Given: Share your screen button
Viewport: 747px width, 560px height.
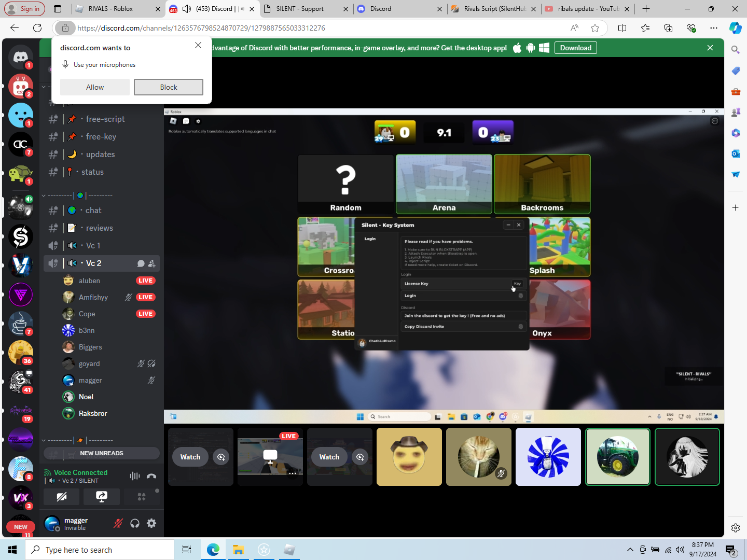Looking at the screenshot, I should point(102,497).
